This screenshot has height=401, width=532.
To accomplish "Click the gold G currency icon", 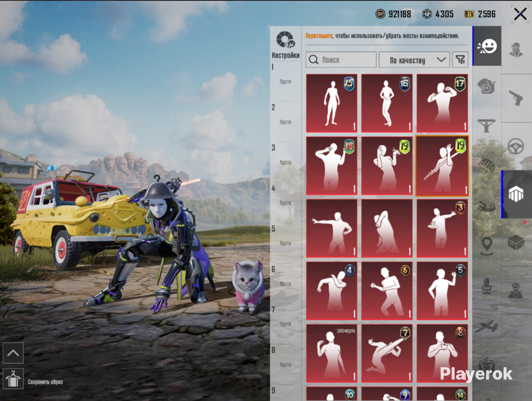I will 469,14.
